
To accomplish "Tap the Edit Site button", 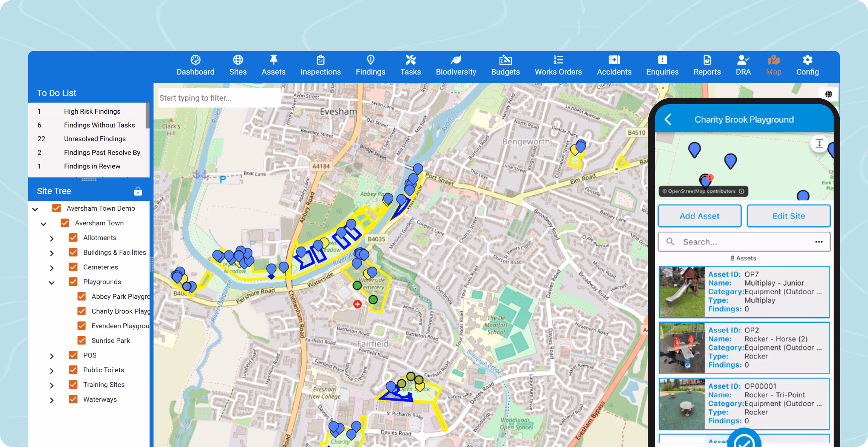I will (788, 216).
